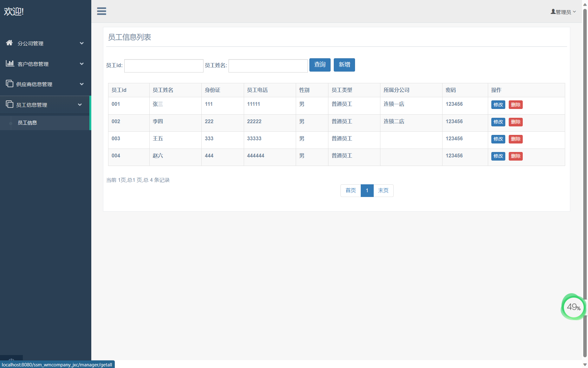Image resolution: width=588 pixels, height=368 pixels.
Task: Focus the 员工id input field
Action: 164,66
